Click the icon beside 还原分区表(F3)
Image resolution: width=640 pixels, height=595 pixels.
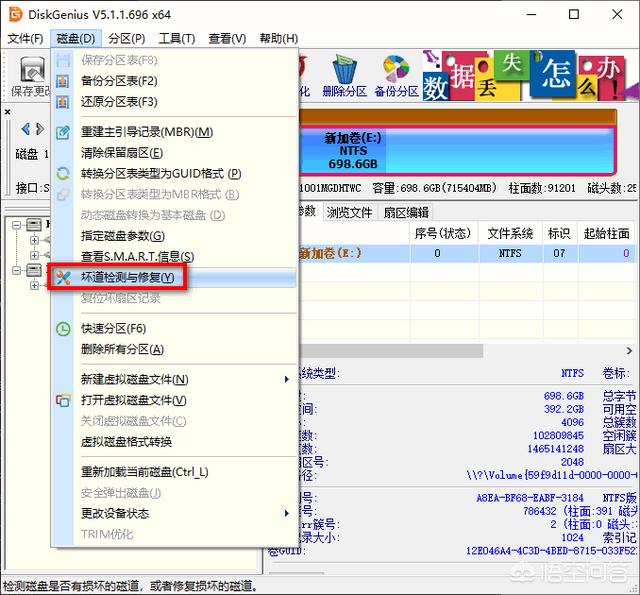coord(62,102)
